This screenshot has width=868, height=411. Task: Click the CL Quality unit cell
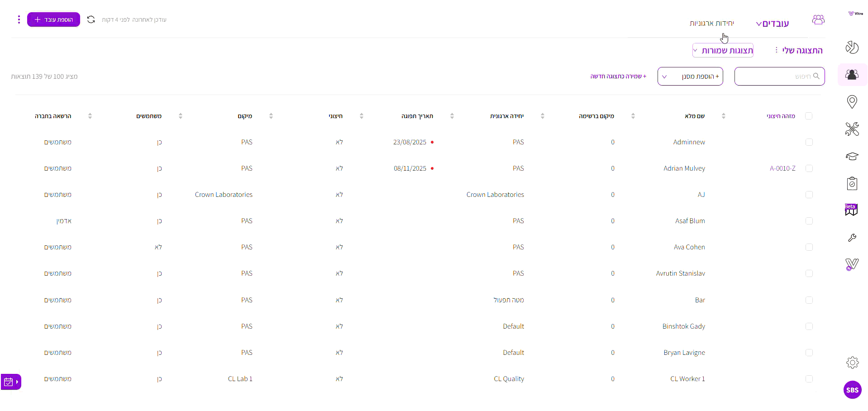(x=509, y=379)
